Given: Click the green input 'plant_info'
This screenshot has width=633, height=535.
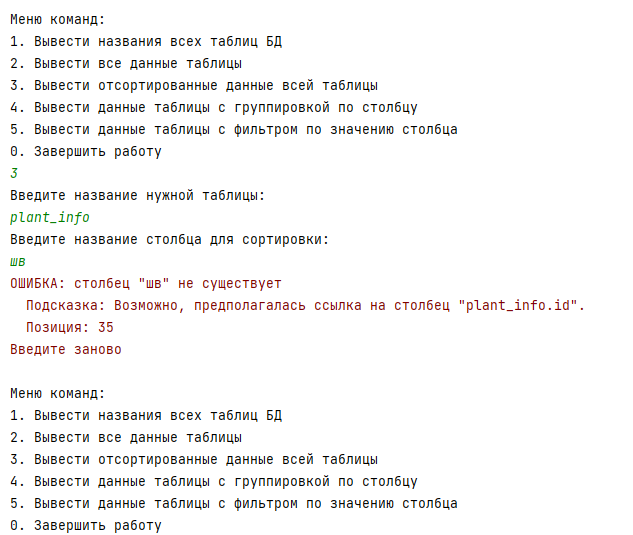Looking at the screenshot, I should [50, 218].
